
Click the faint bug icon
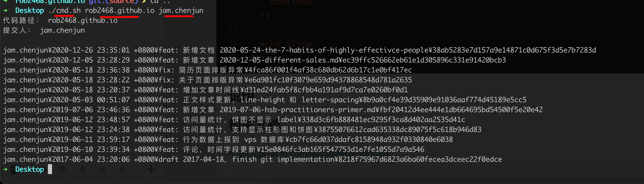(122, 169)
